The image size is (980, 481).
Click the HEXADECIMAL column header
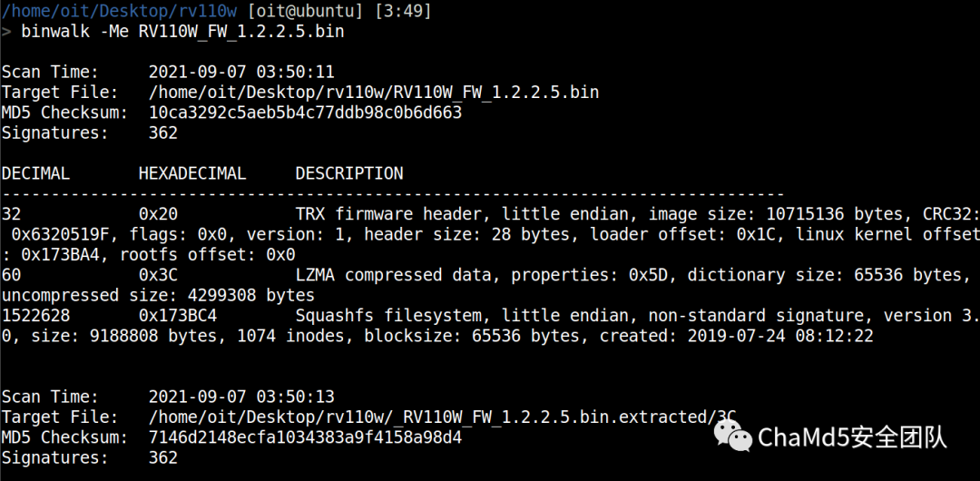pyautogui.click(x=192, y=173)
